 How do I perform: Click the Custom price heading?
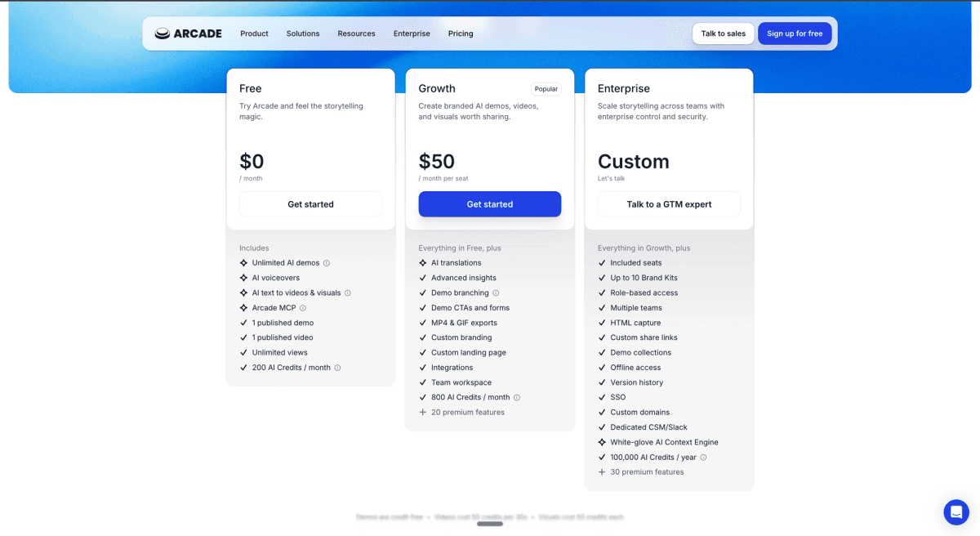634,162
